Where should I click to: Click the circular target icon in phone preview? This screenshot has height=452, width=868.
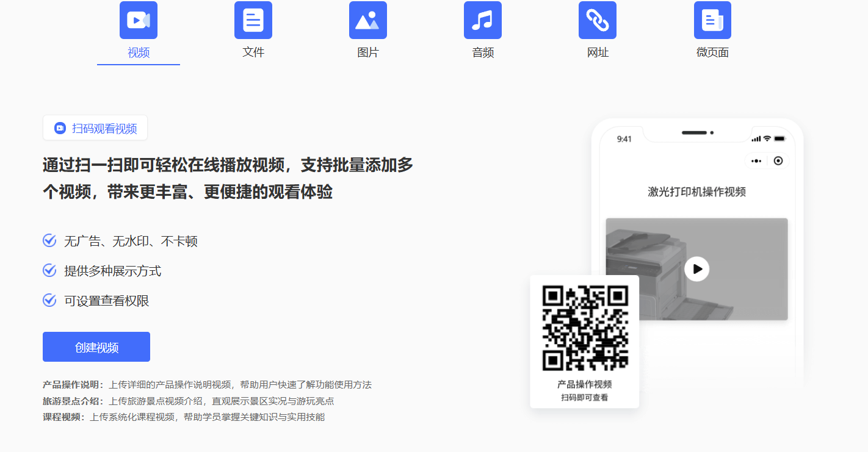tap(778, 161)
